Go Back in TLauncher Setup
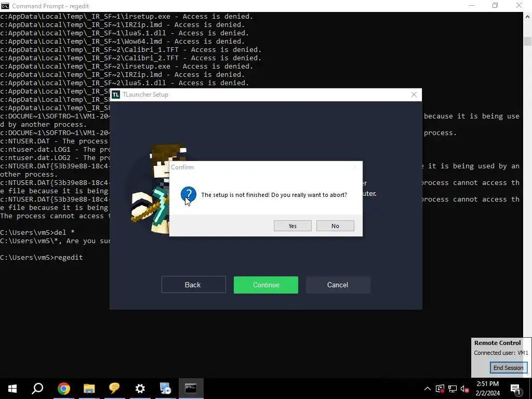 193,285
